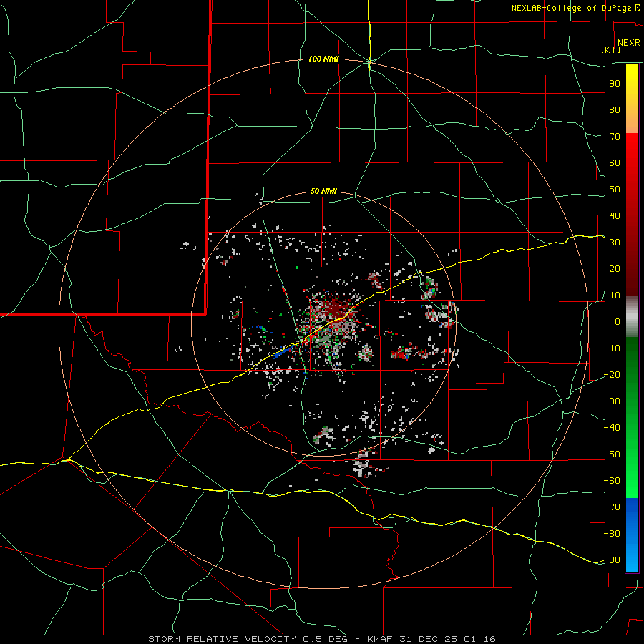Click the gray zero-velocity segment of the color bar
The width and height of the screenshot is (644, 644).
tap(632, 317)
